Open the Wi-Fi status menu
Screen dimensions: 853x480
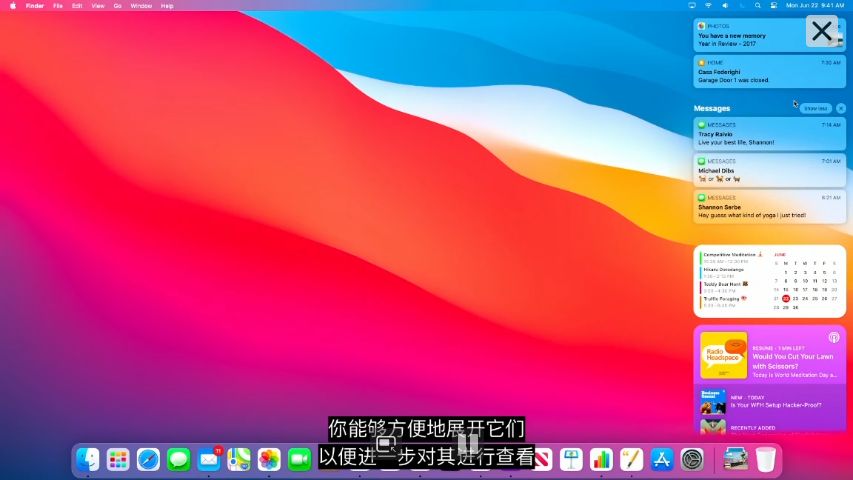click(x=708, y=5)
